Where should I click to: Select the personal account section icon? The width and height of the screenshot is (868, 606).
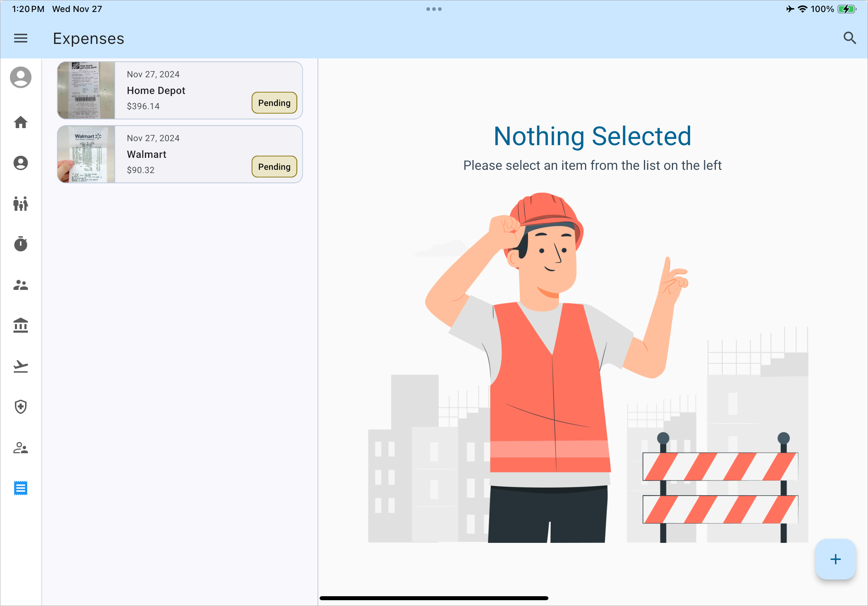point(21,163)
